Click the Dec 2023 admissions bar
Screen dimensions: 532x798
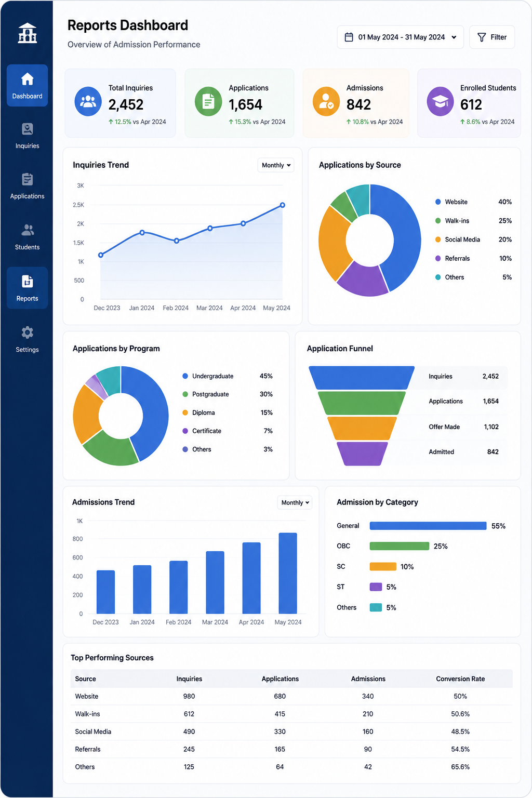(x=105, y=592)
